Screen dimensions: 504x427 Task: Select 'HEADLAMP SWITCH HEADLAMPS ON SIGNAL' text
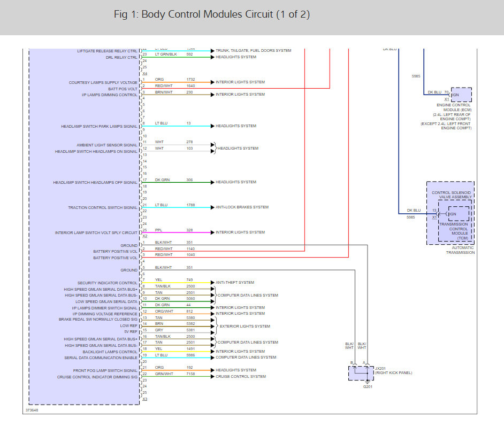96,152
